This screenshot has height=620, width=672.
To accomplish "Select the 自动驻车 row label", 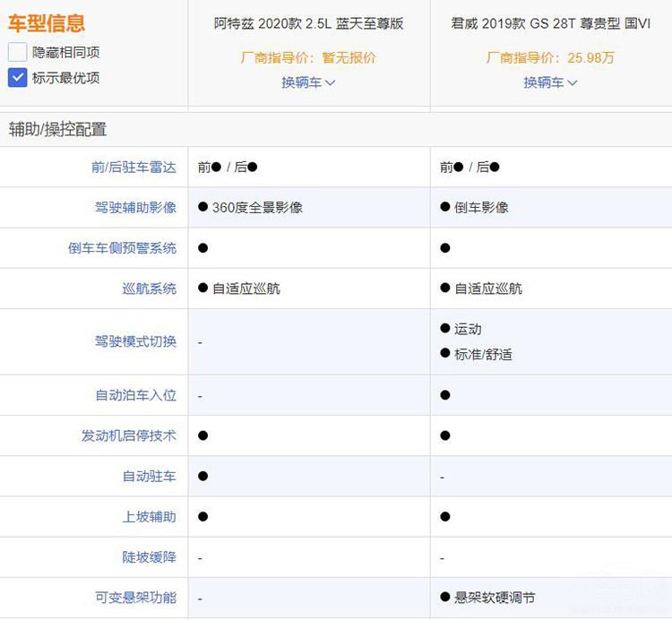I will (149, 476).
